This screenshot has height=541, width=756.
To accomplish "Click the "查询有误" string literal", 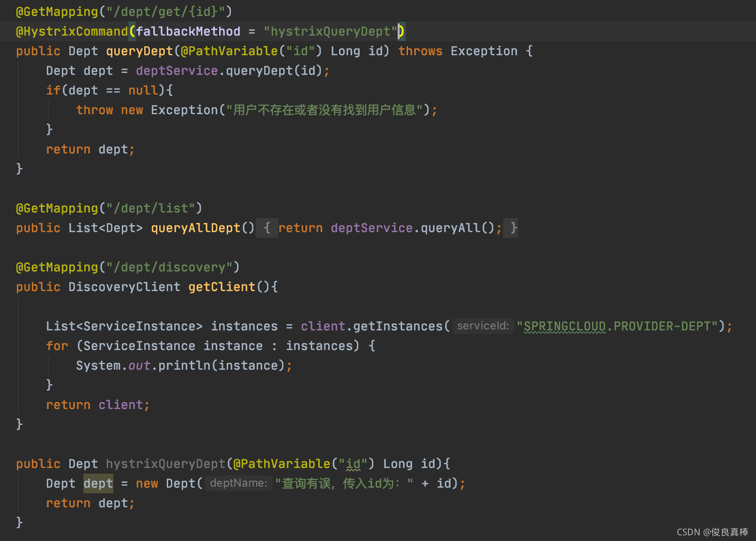I will tap(344, 483).
